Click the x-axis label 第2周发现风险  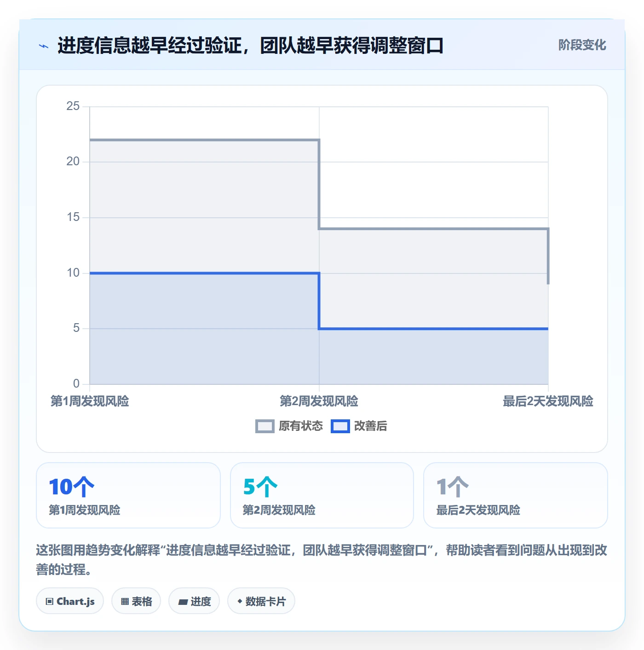coord(319,401)
